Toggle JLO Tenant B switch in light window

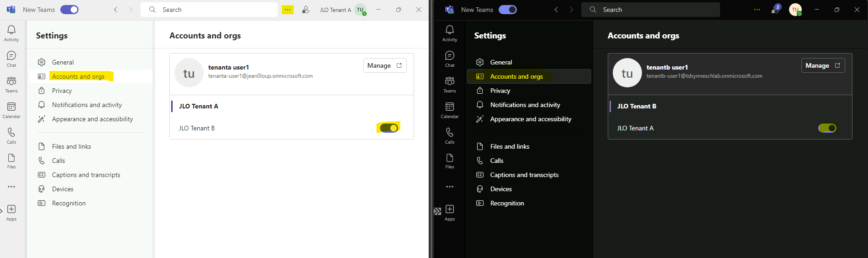click(x=389, y=128)
